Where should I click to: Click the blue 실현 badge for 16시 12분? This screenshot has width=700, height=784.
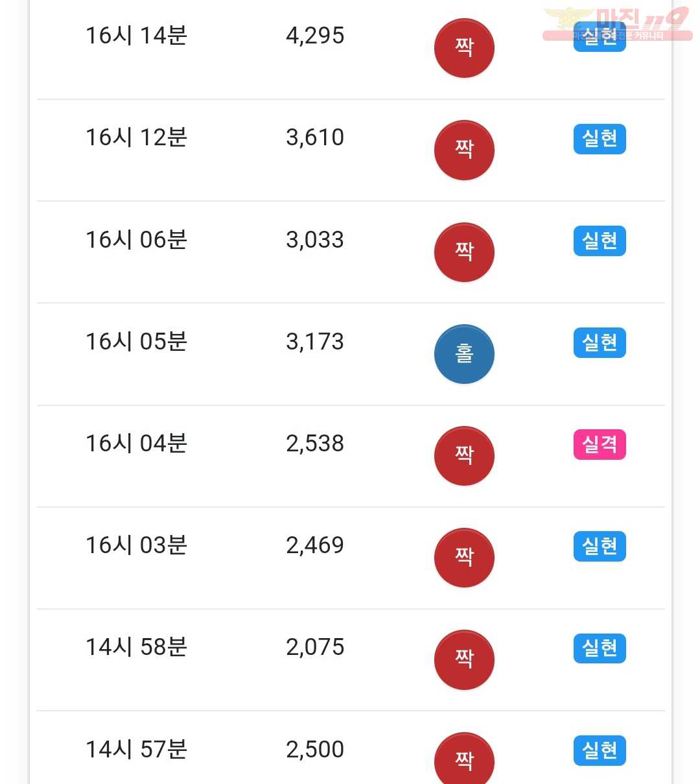pos(600,139)
